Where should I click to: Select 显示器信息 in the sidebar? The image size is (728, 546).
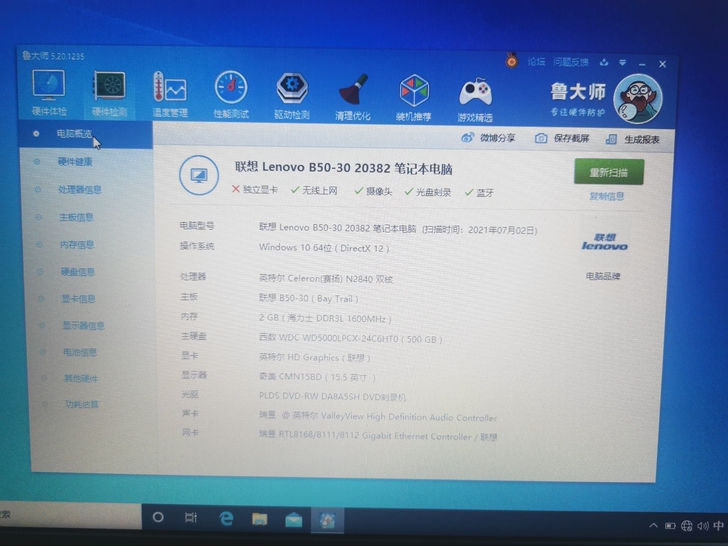pos(83,325)
